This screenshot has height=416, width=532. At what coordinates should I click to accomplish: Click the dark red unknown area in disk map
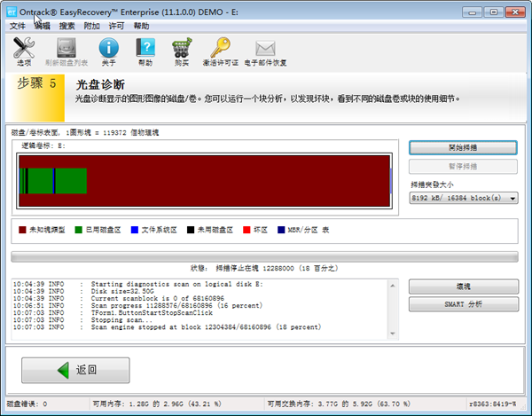tap(238, 181)
